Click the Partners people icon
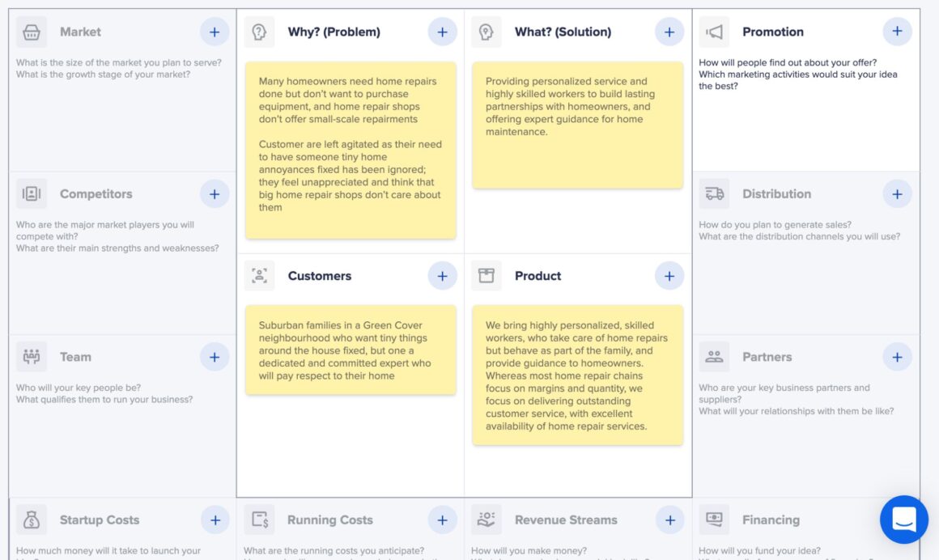This screenshot has height=560, width=939. pos(713,356)
